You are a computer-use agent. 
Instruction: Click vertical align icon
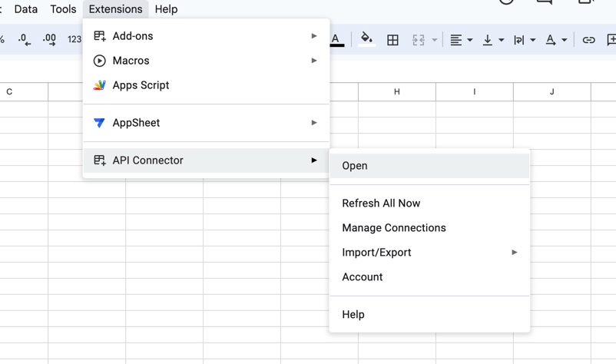(488, 40)
